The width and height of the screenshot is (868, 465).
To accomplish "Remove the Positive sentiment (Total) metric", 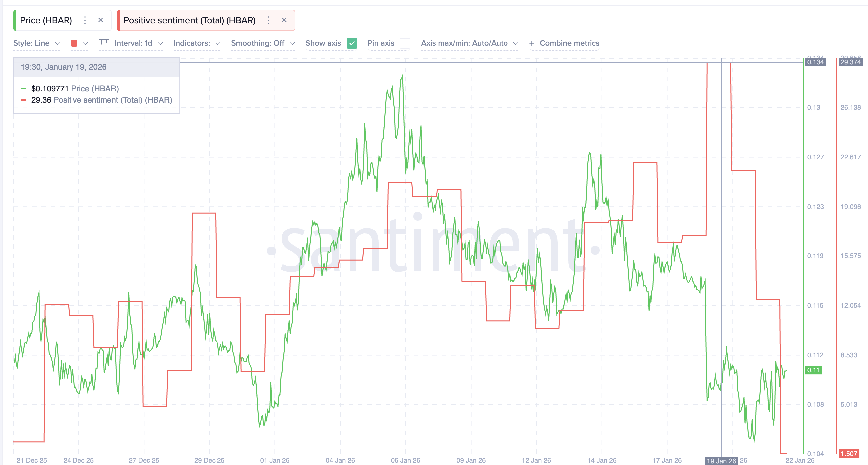I will click(284, 20).
